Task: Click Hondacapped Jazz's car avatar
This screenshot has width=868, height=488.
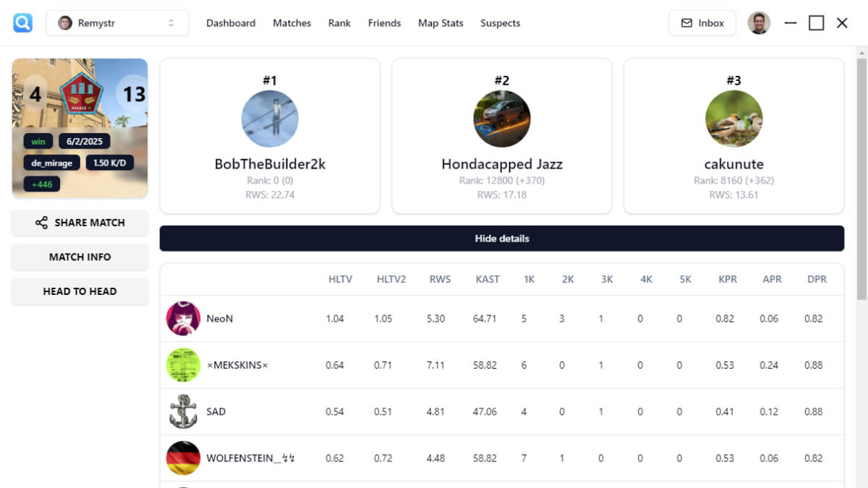Action: (x=502, y=119)
